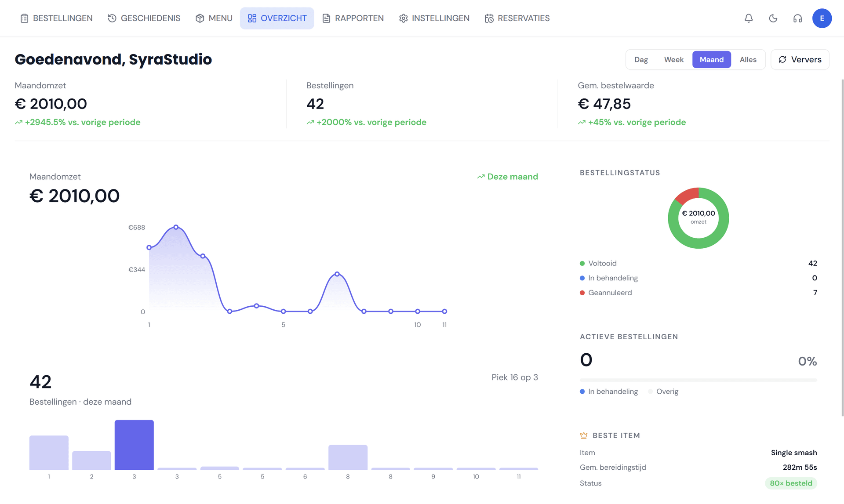Click trend arrow next to Deze maand
The image size is (844, 504).
click(x=481, y=177)
